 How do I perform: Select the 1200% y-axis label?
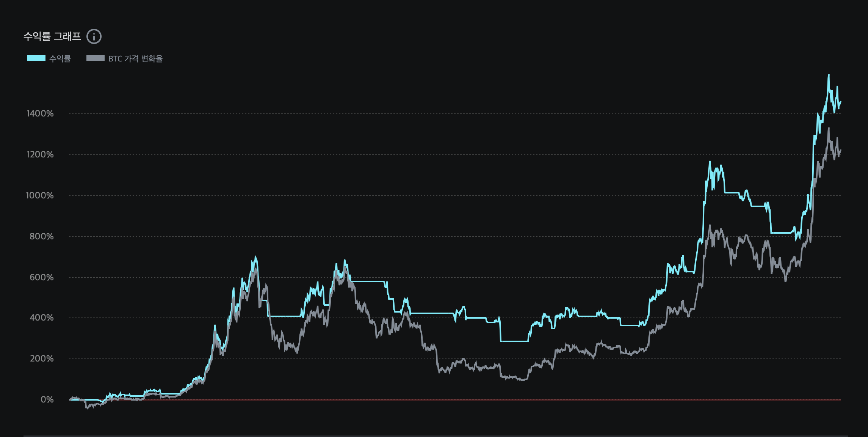pos(40,154)
